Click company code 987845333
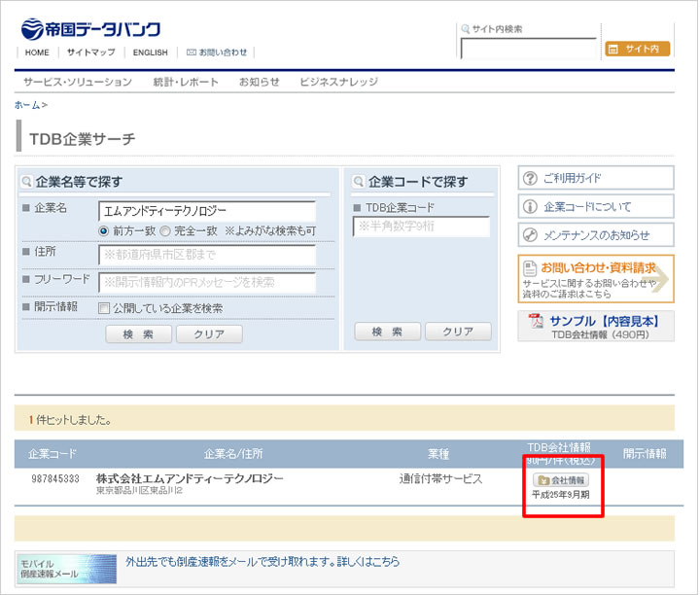Image resolution: width=700 pixels, height=595 pixels. pos(55,479)
